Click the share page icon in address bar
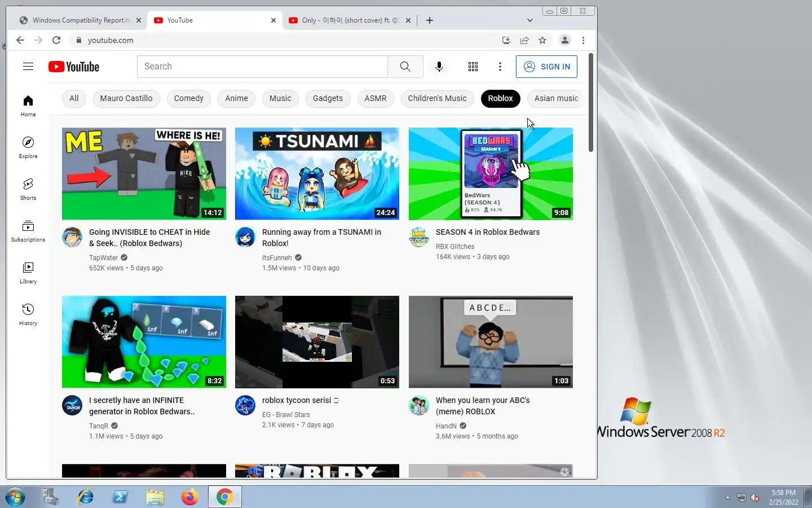812x508 pixels. pyautogui.click(x=524, y=40)
